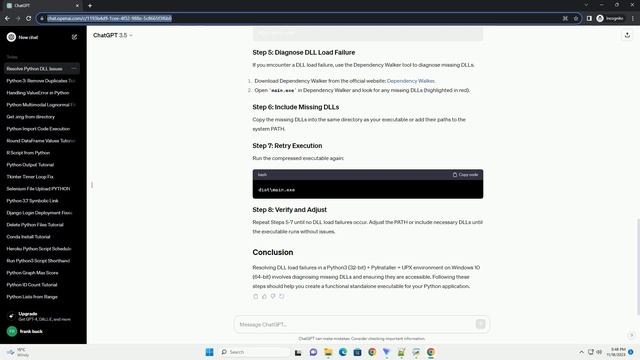Open Microsoft Store from the taskbar

[x=358, y=352]
